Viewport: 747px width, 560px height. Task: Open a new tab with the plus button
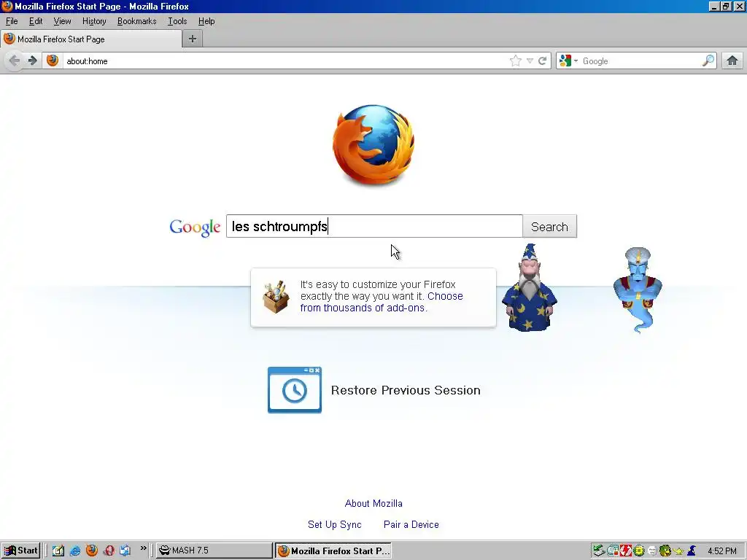[x=193, y=39]
